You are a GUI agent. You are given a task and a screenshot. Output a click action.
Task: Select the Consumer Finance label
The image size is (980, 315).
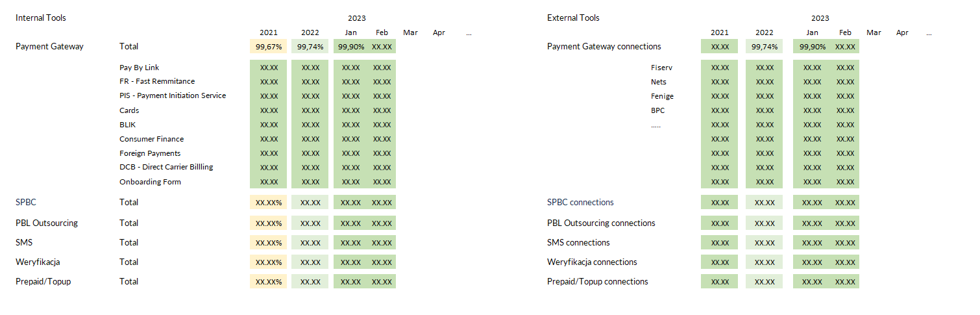(151, 139)
